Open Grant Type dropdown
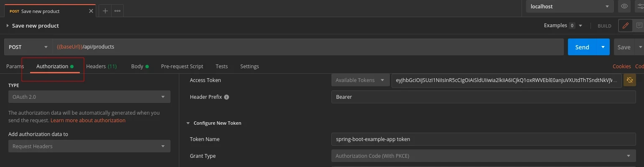The image size is (644, 167). [484, 156]
